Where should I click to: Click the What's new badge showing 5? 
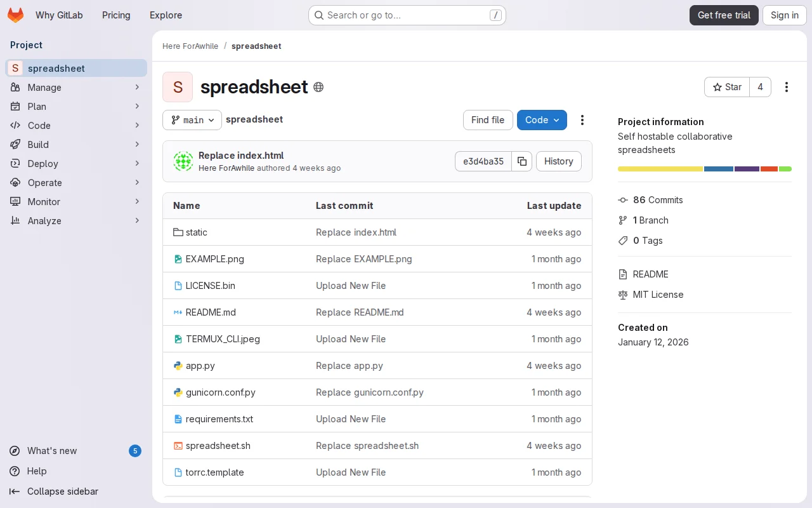135,451
